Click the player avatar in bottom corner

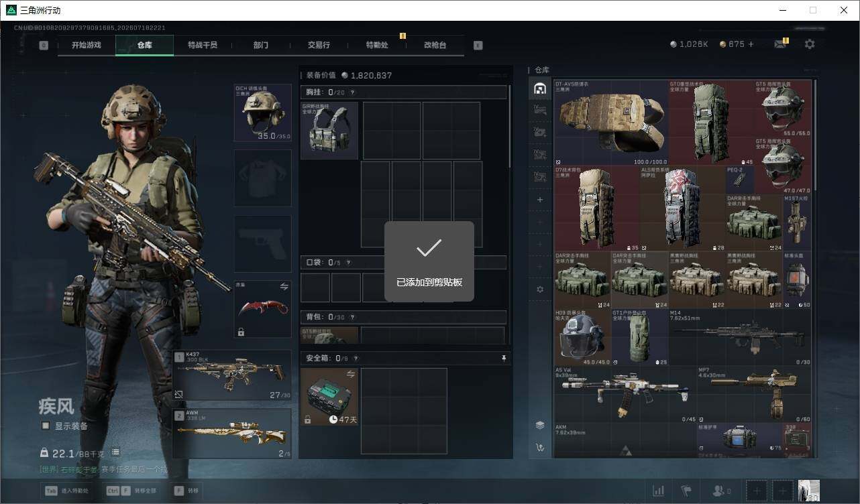click(x=808, y=491)
